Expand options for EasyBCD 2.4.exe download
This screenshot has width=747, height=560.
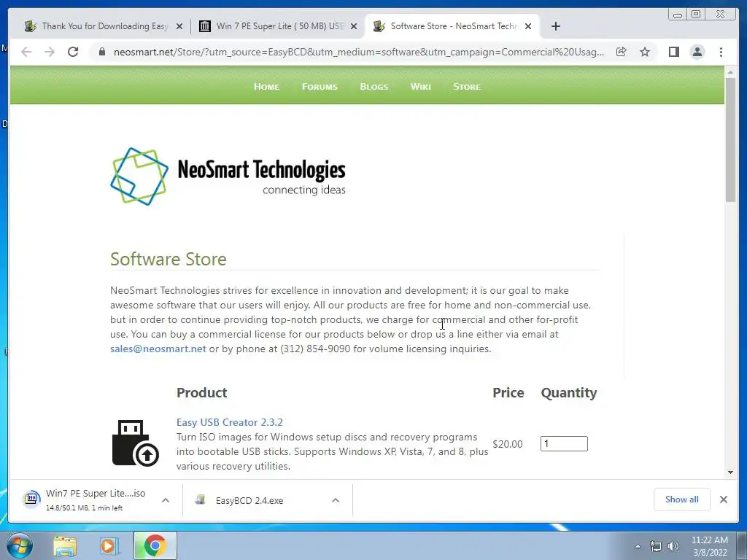[x=336, y=500]
